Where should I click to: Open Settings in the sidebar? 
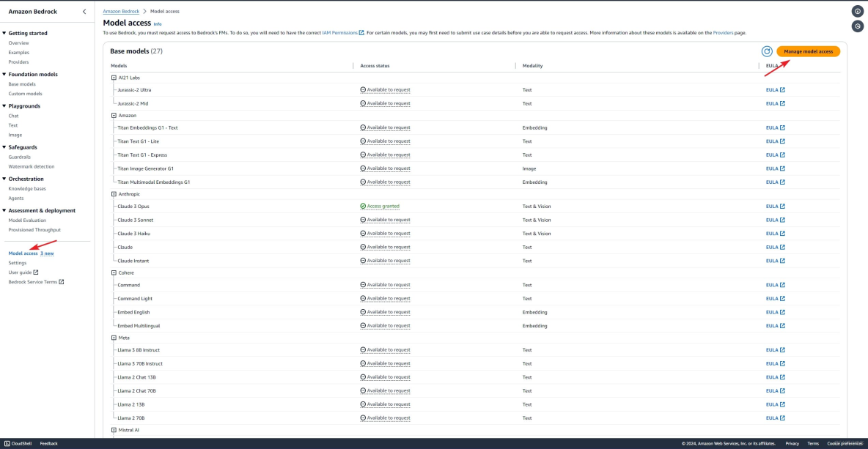pos(17,263)
